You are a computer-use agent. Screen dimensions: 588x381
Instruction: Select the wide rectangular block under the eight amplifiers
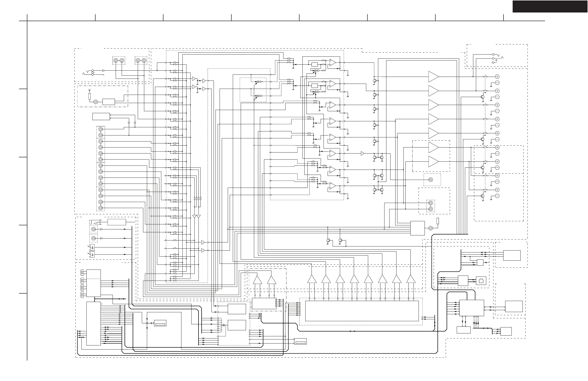[362, 311]
